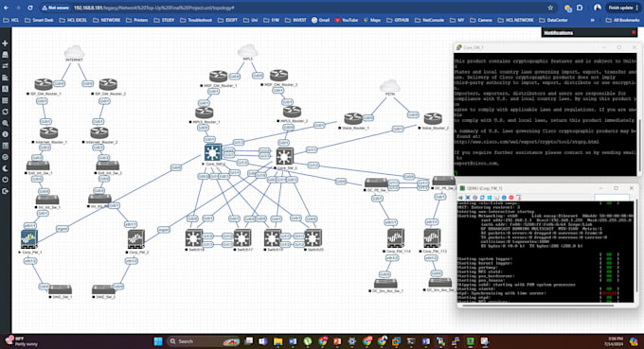
Task: Click the browser address bar URL
Action: pyautogui.click(x=154, y=8)
